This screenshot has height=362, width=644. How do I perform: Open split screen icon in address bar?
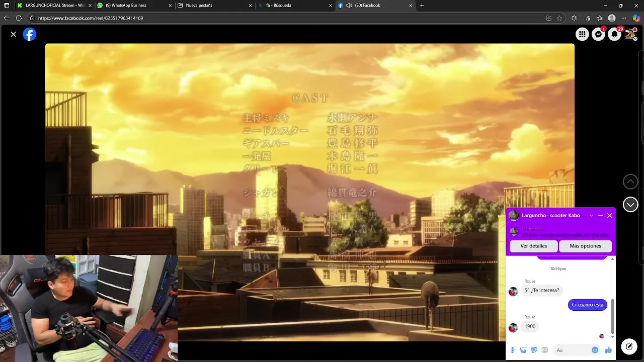click(x=548, y=18)
